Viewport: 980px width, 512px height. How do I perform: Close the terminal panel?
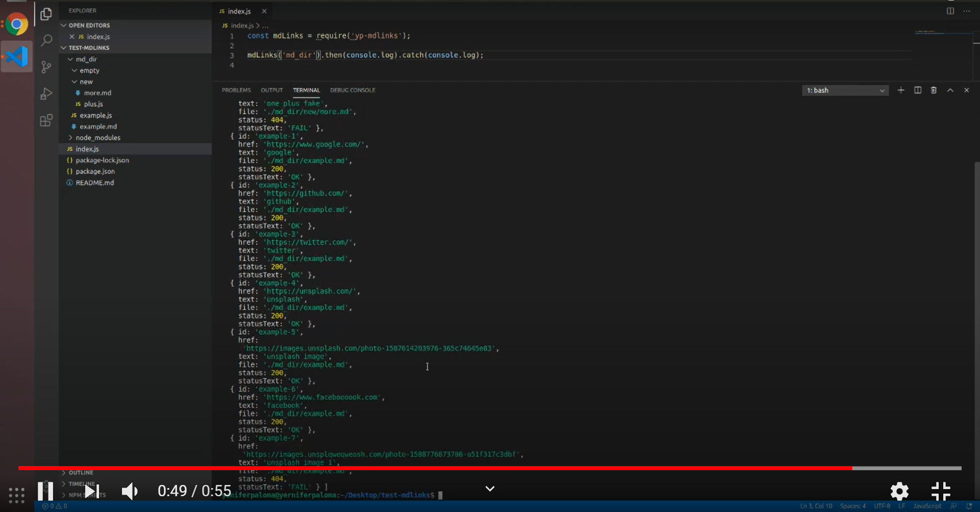tap(966, 90)
